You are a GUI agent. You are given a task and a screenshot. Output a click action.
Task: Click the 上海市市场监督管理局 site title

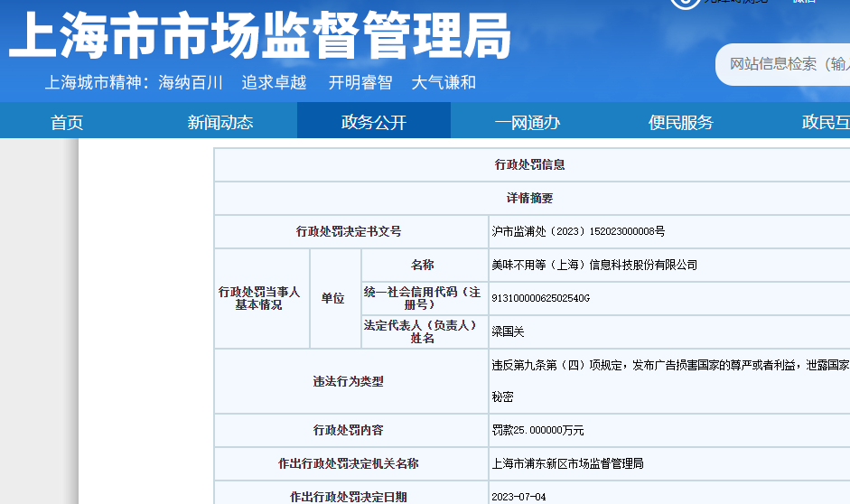(260, 38)
